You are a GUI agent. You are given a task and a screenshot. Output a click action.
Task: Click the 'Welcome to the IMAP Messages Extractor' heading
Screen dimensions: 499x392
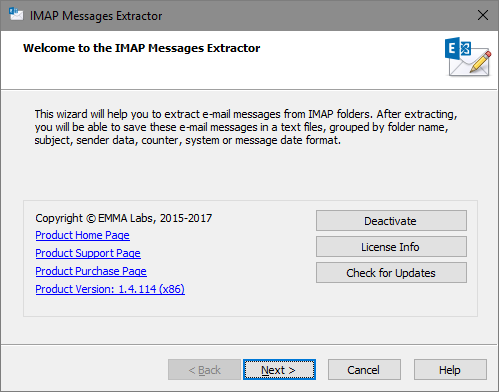(x=142, y=48)
